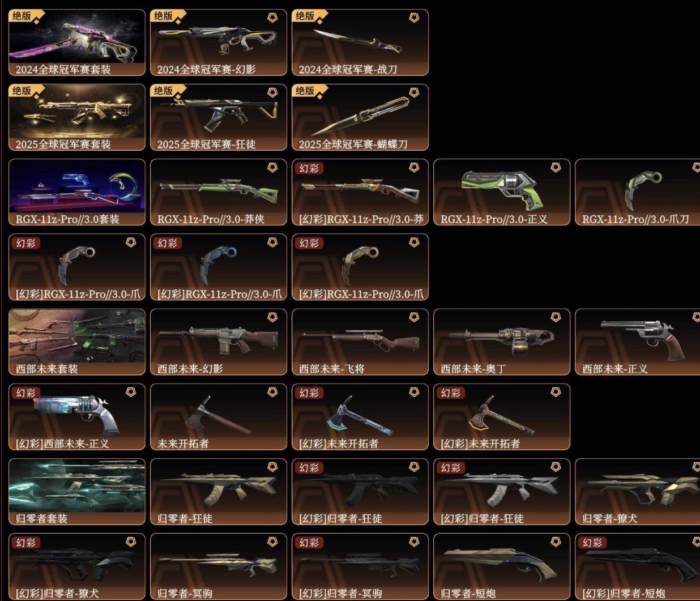Viewport: 700px width, 601px height.
Task: Select the 西部未来-飞将 rifle card
Action: tap(360, 342)
